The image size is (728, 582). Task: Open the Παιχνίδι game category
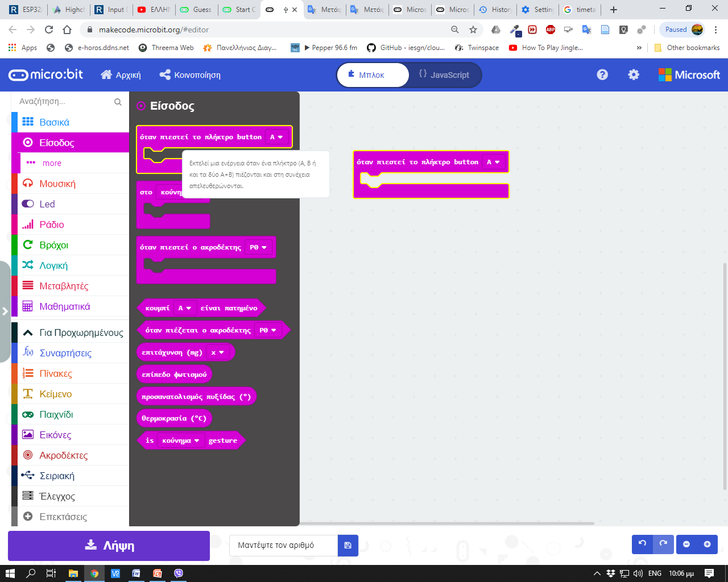coord(71,414)
